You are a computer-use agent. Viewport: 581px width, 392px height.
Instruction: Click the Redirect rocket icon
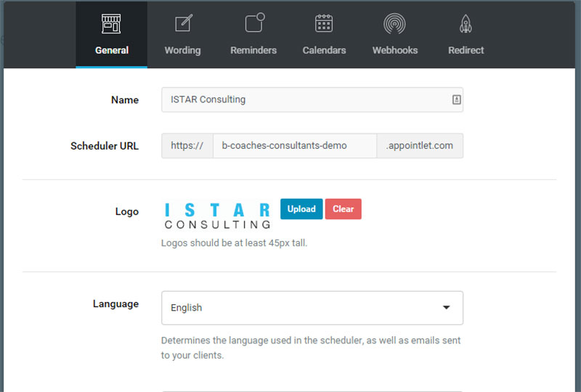[466, 24]
